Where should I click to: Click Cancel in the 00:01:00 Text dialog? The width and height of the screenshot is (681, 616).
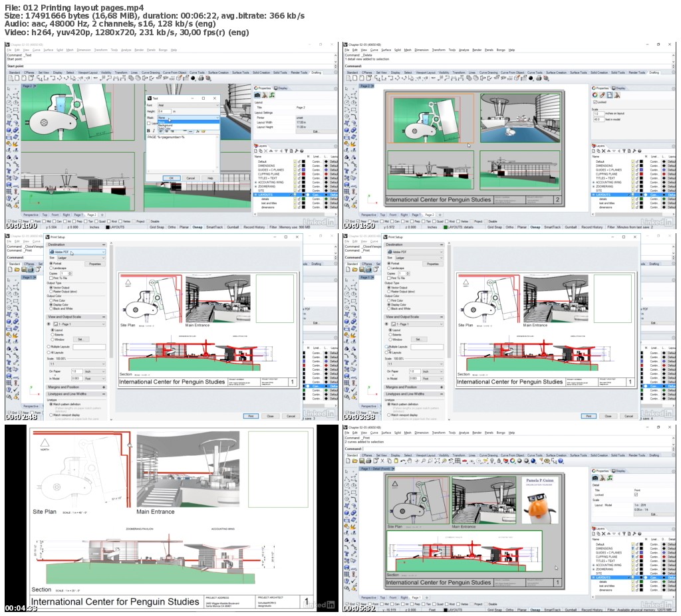click(x=191, y=178)
